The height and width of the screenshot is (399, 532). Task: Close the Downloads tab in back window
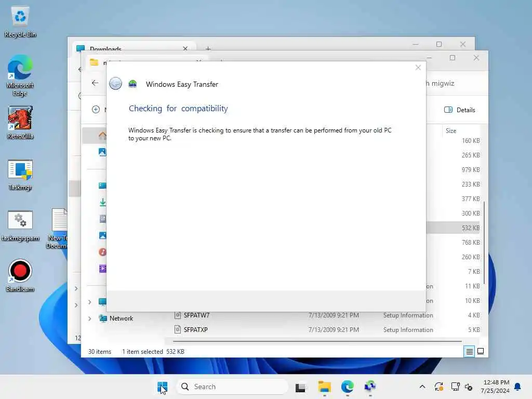click(185, 48)
